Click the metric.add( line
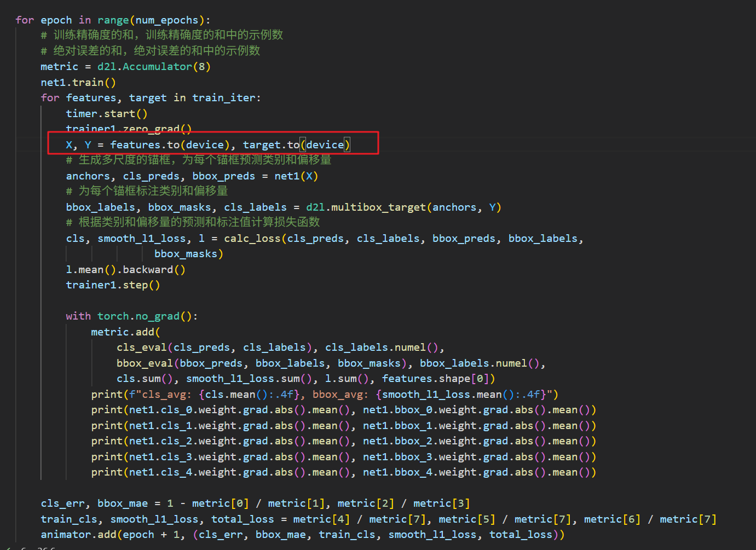Viewport: 756px width, 550px height. coord(126,332)
